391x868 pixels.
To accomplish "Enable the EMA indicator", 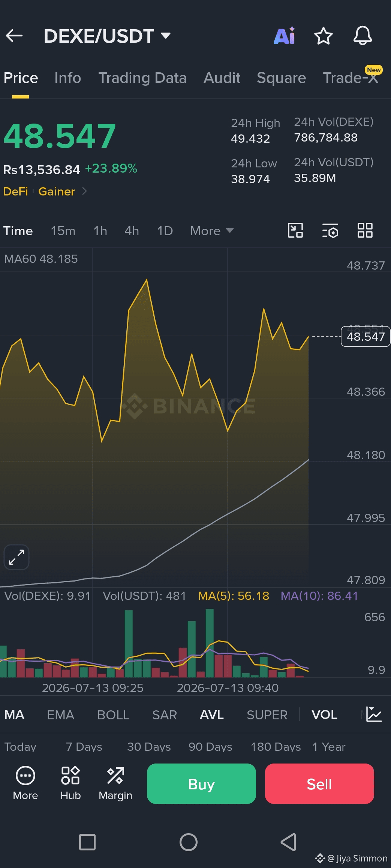I will (x=60, y=714).
